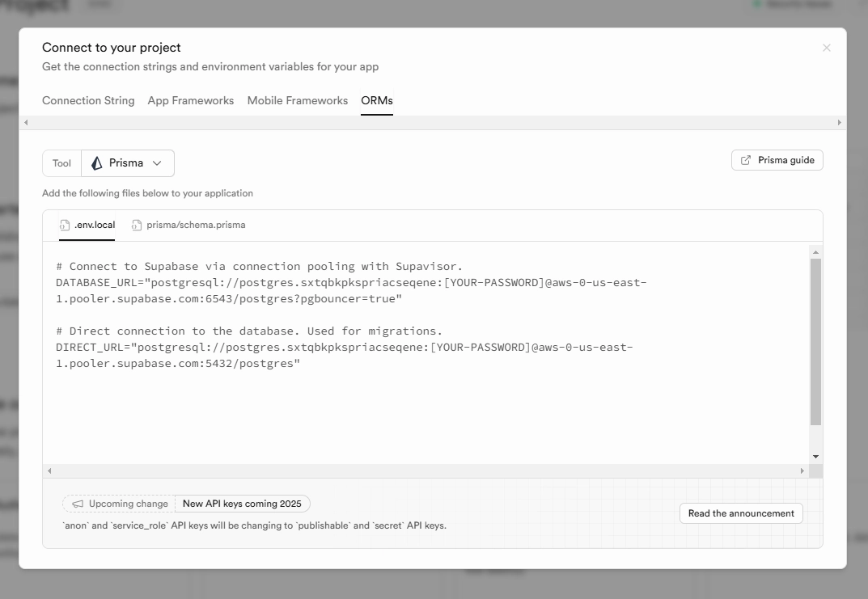
Task: Click the code box scroll-down arrow
Action: pos(815,457)
